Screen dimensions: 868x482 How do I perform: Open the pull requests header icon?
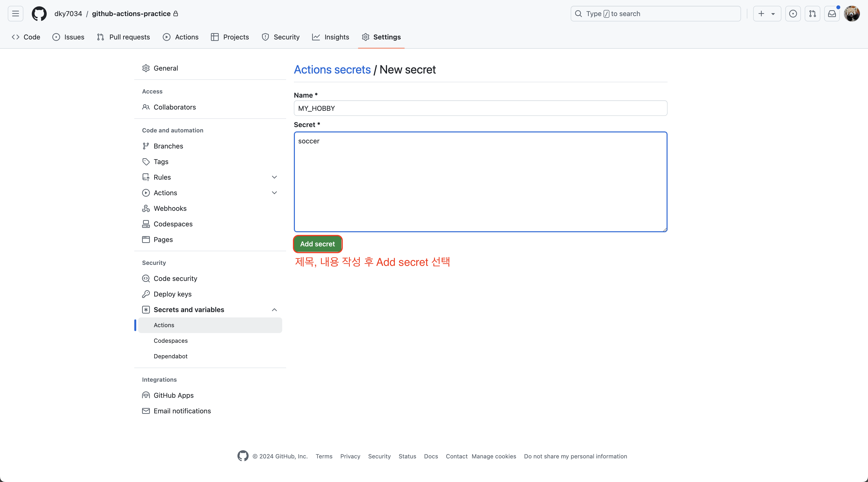812,13
